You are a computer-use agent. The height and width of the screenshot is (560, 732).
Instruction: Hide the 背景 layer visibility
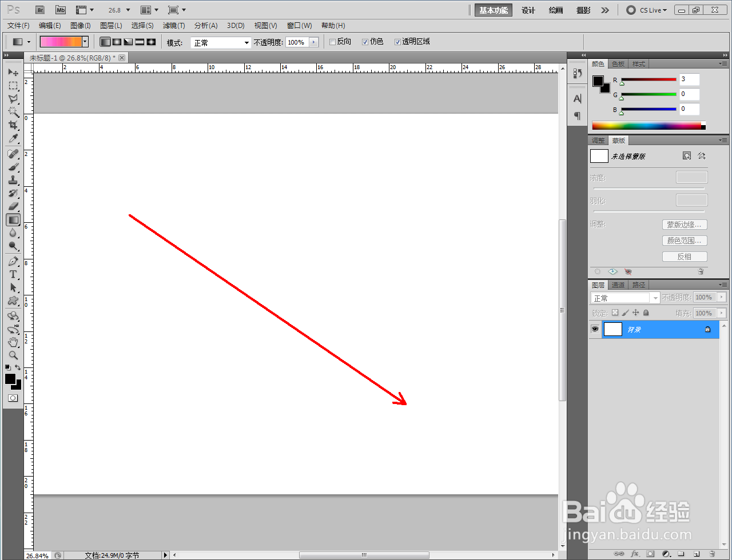tap(595, 330)
